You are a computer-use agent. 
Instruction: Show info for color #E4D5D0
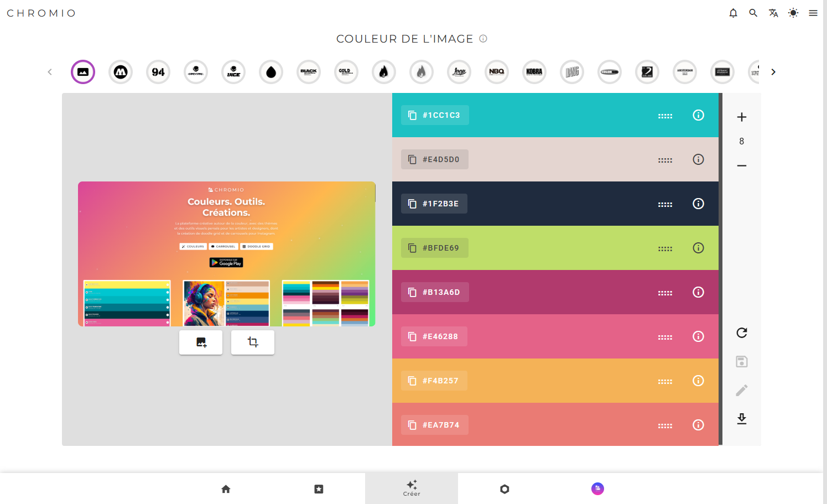pos(699,159)
